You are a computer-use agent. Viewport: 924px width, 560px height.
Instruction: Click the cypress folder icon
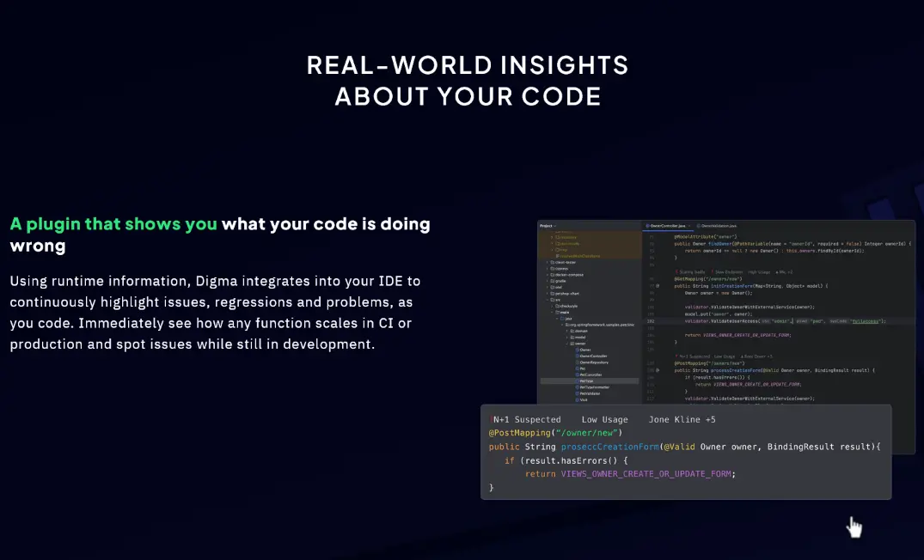pyautogui.click(x=553, y=269)
